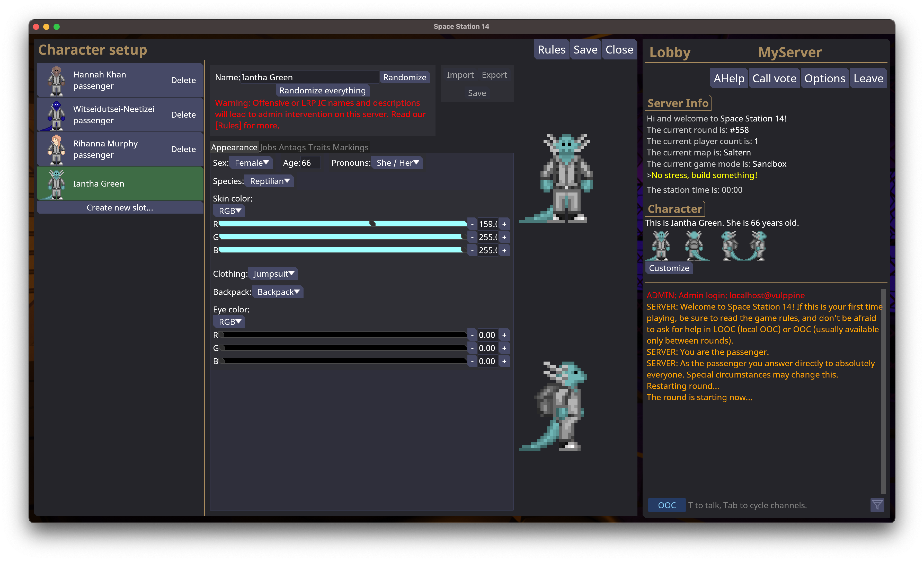Click Witseidutsei-Neetizei blue lizard portrait
Screen dimensions: 924x561
[56, 115]
